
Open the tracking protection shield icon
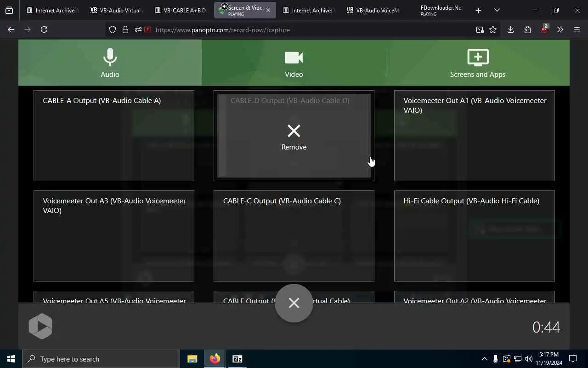113,30
